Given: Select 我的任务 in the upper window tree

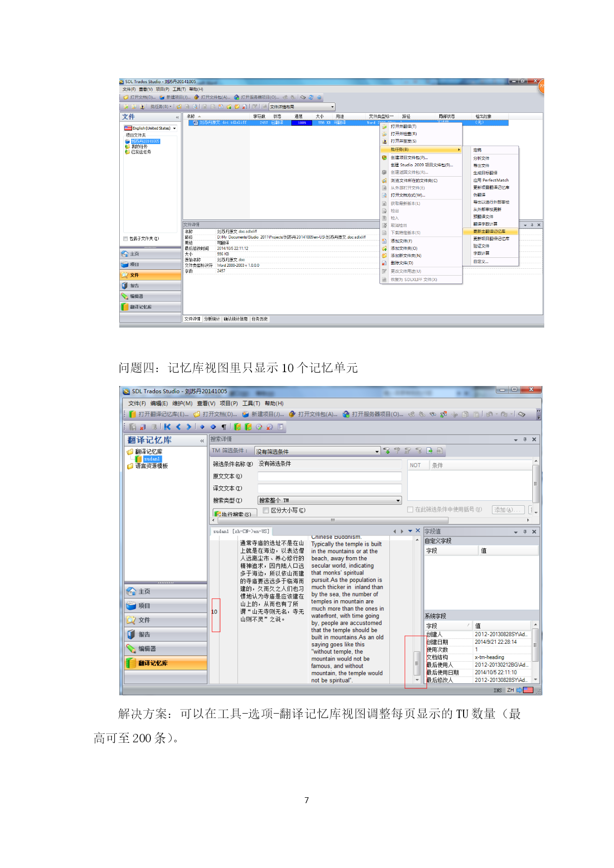Looking at the screenshot, I should point(140,146).
